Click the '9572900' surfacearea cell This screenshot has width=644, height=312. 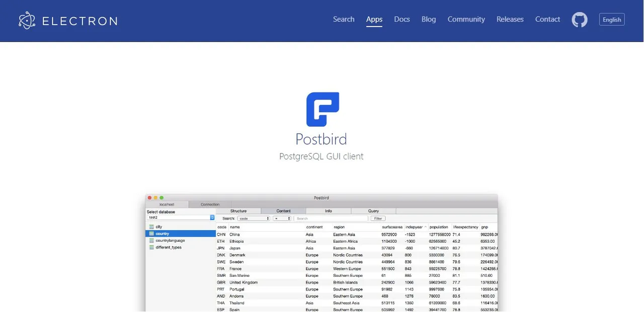click(x=389, y=235)
